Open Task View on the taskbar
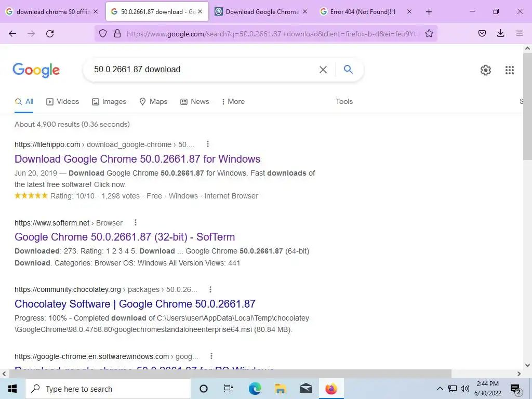 [x=229, y=389]
